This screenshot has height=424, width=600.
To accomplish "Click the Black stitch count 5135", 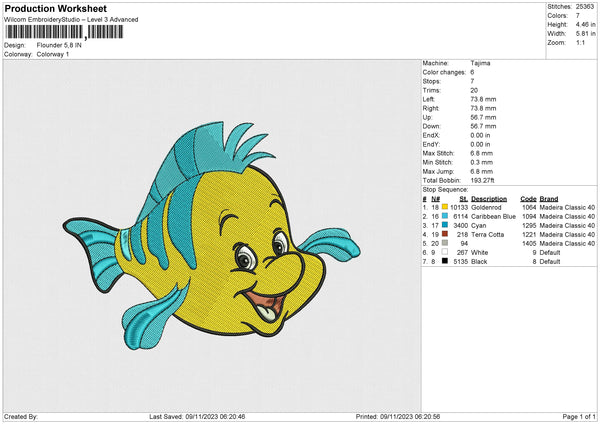I will [460, 262].
